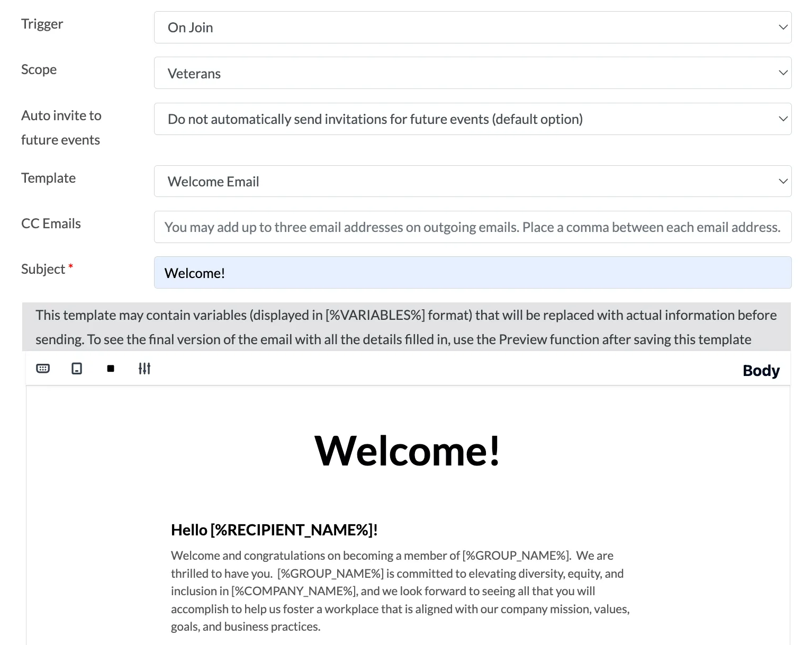812x645 pixels.
Task: Click into the Subject field containing Welcome!
Action: (x=473, y=273)
